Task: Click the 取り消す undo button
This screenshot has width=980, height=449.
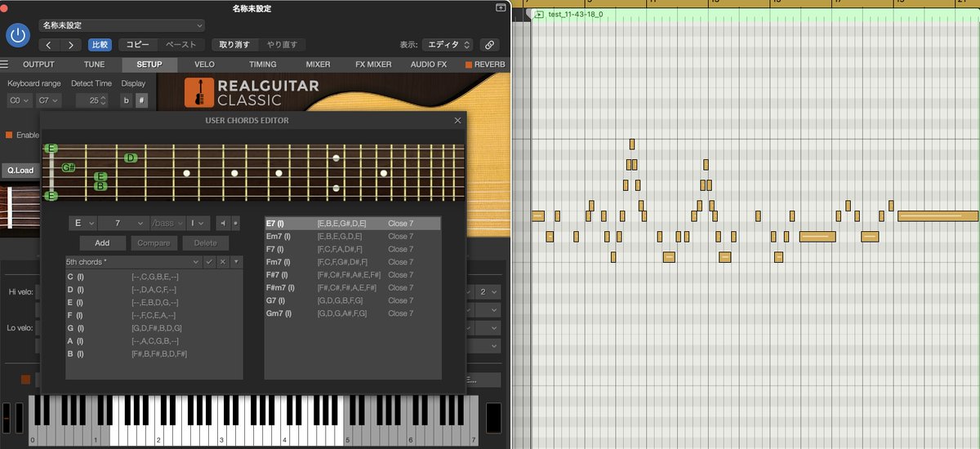Action: (x=234, y=45)
